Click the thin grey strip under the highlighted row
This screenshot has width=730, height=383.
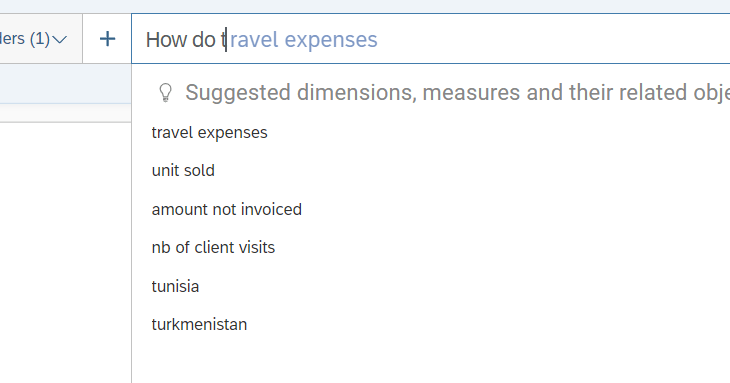tap(65, 113)
